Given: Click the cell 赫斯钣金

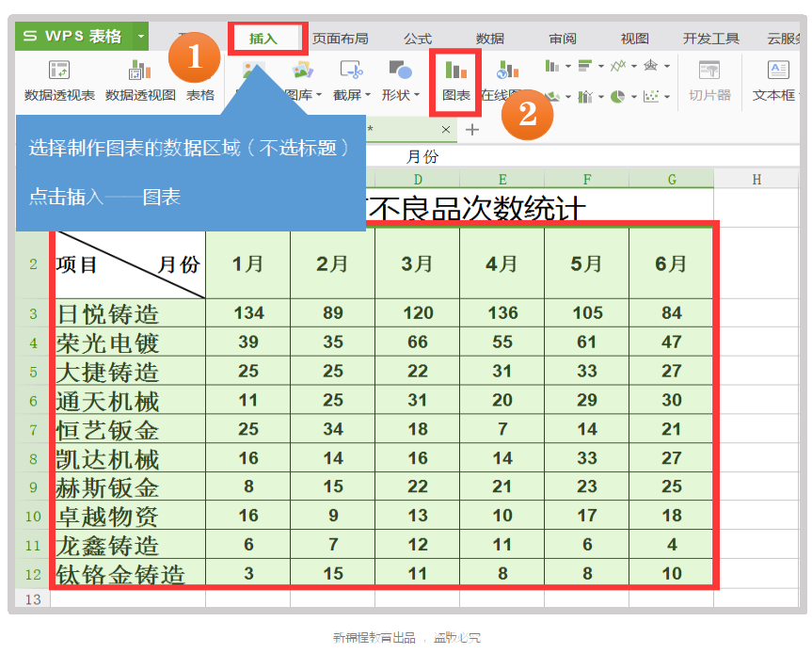Looking at the screenshot, I should [128, 486].
